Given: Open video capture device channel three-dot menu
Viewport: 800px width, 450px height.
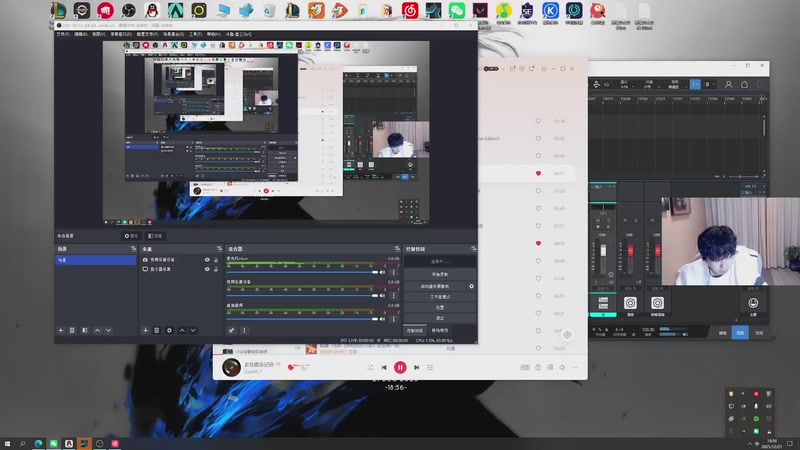Looking at the screenshot, I should [393, 296].
